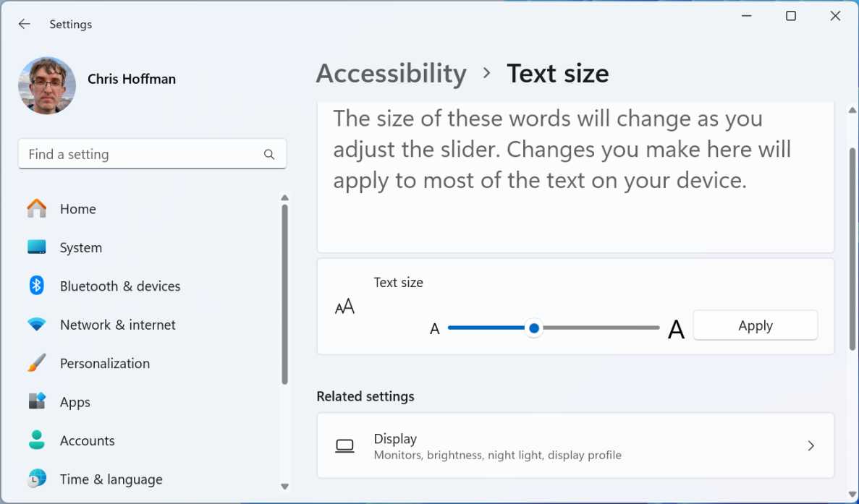Click the search magnifier in Find a setting

coord(268,154)
